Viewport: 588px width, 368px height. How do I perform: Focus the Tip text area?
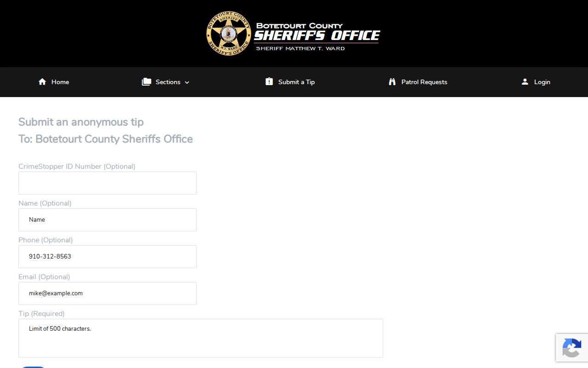tap(201, 338)
